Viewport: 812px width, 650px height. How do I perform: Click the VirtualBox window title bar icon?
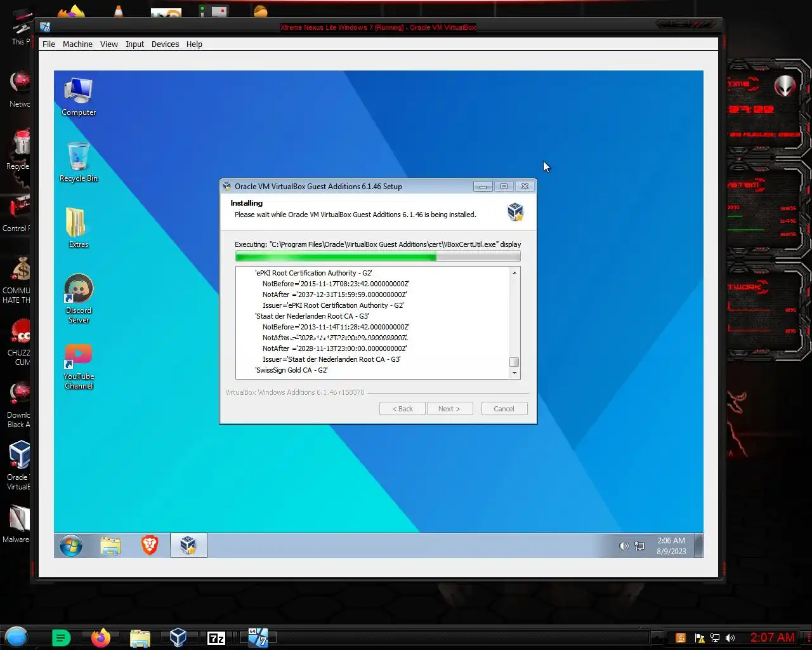point(45,27)
